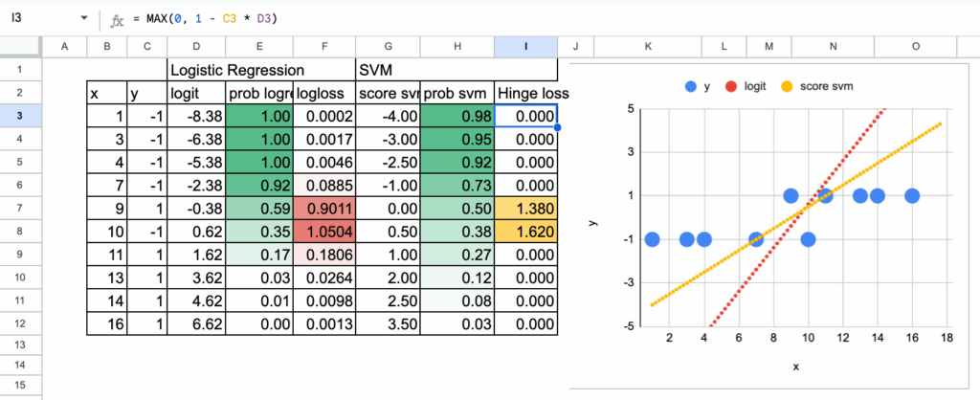The image size is (980, 400).
Task: Select the cell with logit -8.38
Action: [x=196, y=116]
